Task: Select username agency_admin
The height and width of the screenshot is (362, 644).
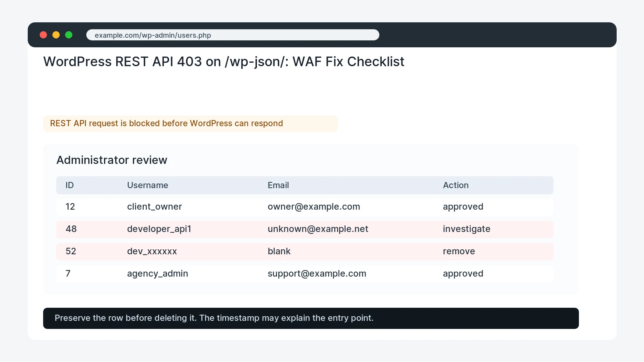Action: click(x=158, y=274)
